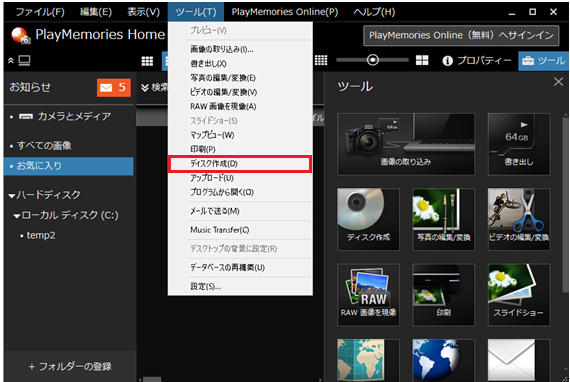Click PlayMemories Online（無料）へサインイン button
The image size is (570, 382).
(x=461, y=35)
